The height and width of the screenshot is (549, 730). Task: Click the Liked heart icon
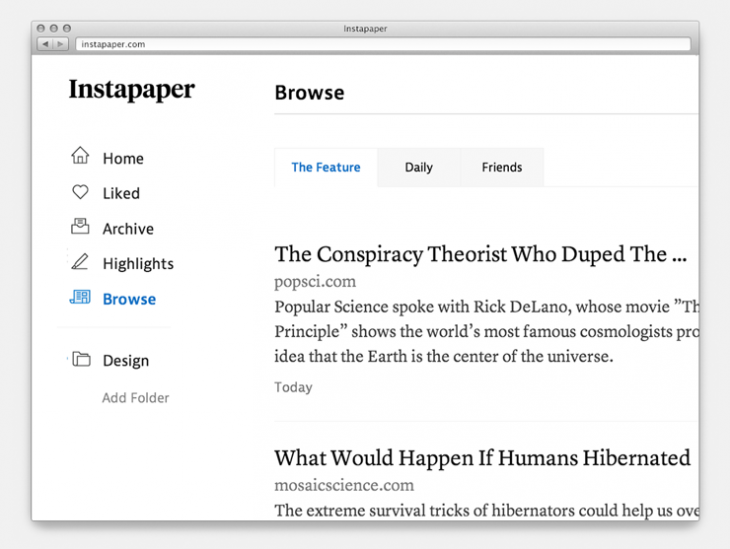point(80,191)
